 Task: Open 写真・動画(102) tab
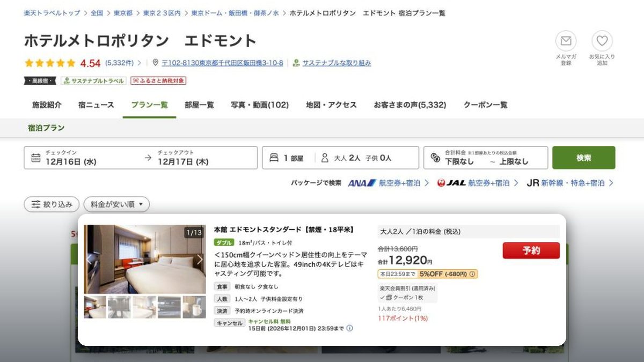(260, 105)
